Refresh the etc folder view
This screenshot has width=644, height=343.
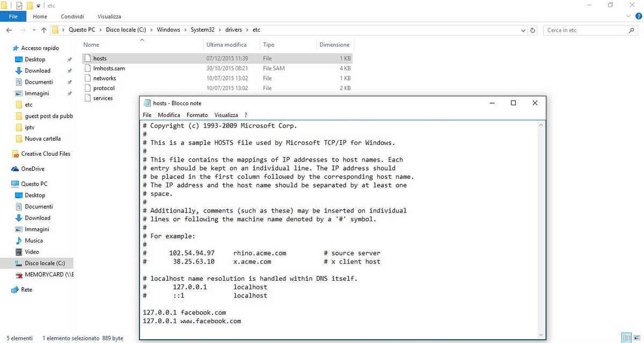pos(533,31)
